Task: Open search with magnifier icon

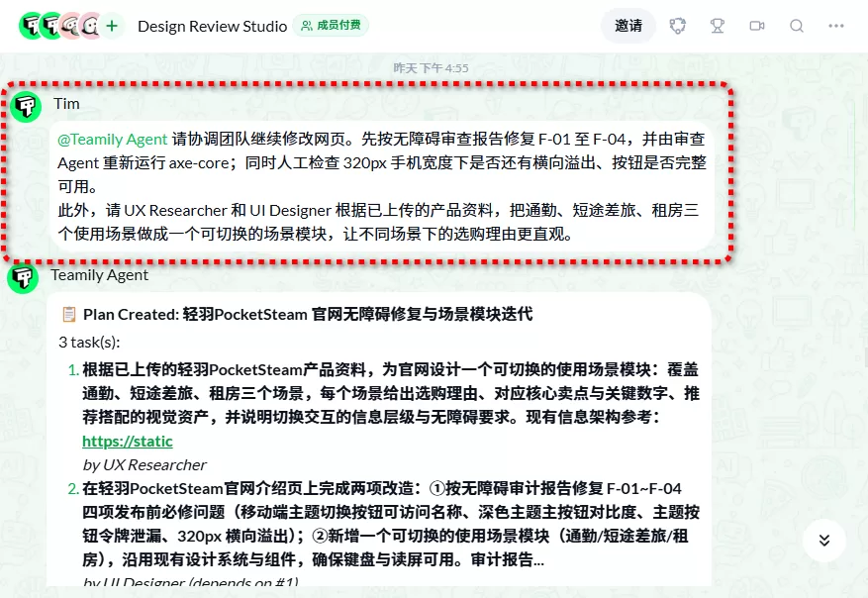Action: (x=797, y=26)
